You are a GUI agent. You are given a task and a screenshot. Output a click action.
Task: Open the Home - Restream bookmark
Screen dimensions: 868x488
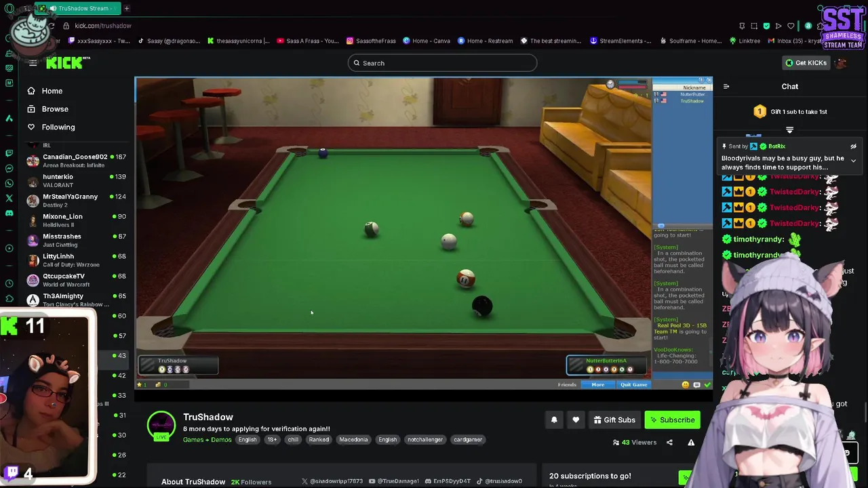[485, 41]
